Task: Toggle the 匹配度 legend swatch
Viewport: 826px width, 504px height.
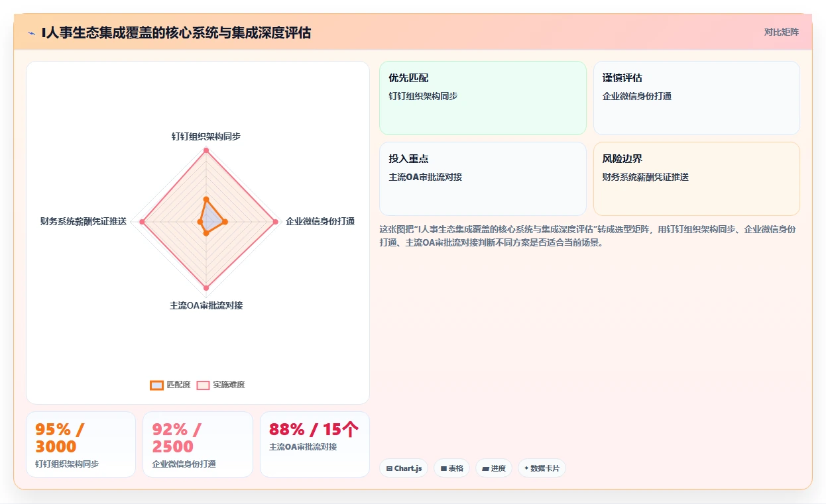Action: click(156, 385)
